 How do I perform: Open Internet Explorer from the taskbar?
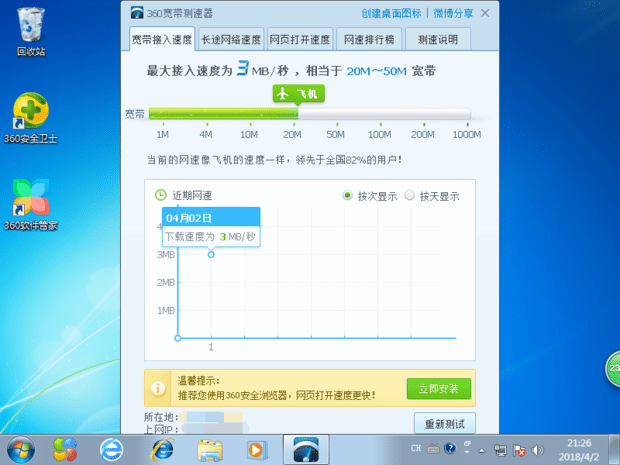point(163,450)
